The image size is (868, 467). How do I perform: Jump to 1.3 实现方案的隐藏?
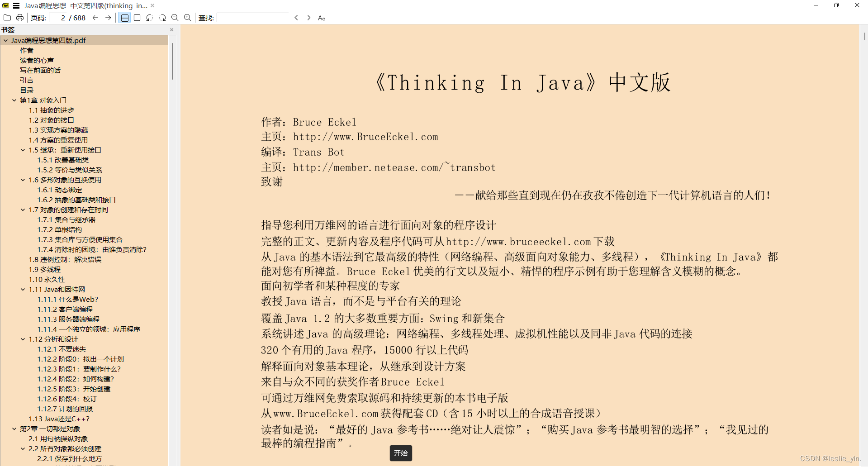(58, 130)
